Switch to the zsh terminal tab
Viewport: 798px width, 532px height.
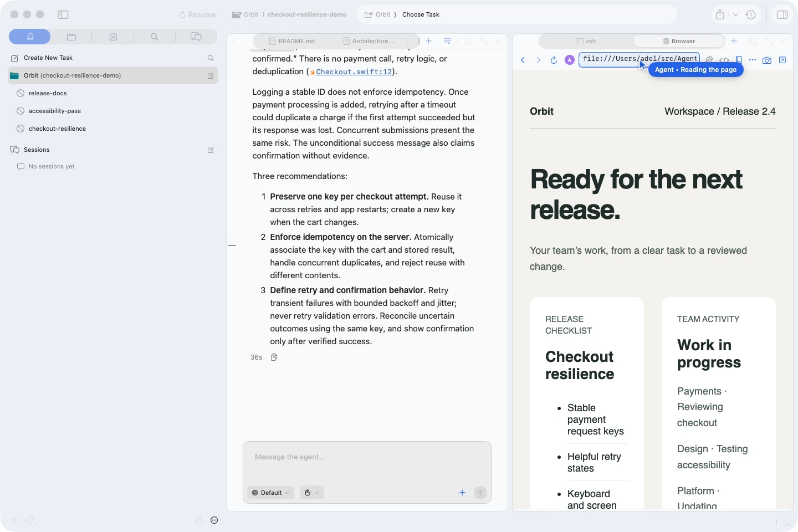[586, 41]
